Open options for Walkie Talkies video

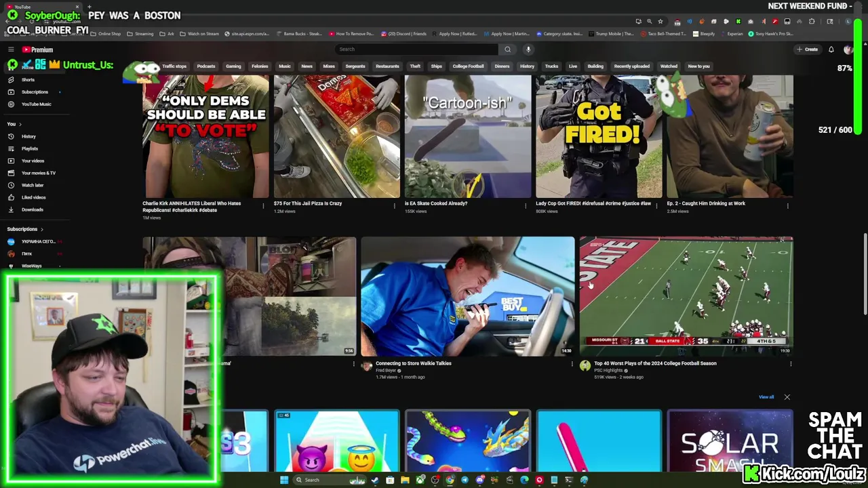pyautogui.click(x=572, y=364)
